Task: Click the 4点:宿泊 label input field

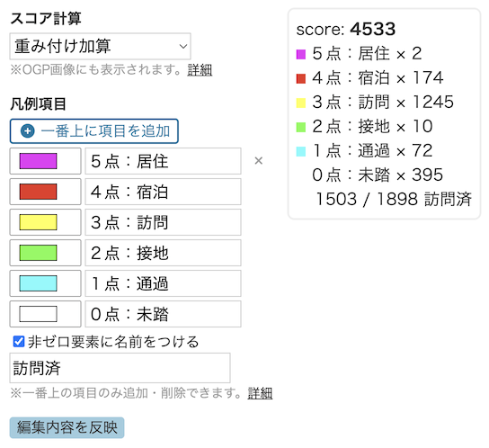Action: click(x=163, y=192)
